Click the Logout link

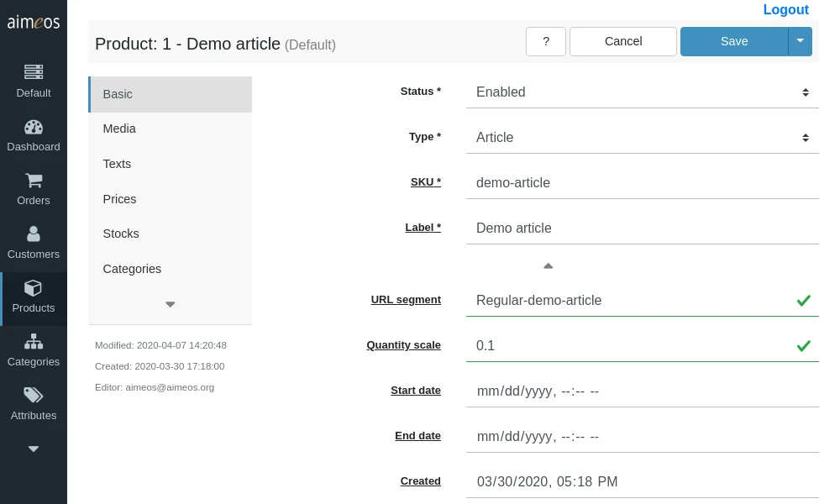click(x=786, y=9)
